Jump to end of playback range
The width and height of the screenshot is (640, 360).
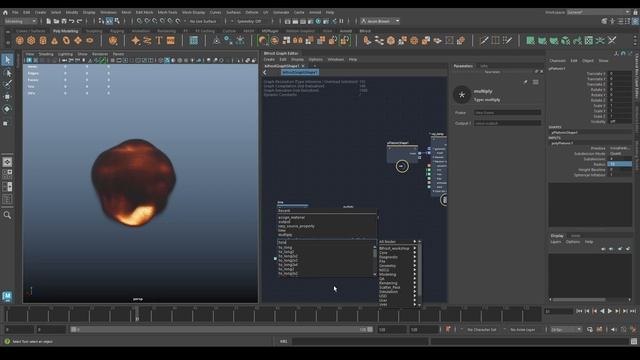633,311
